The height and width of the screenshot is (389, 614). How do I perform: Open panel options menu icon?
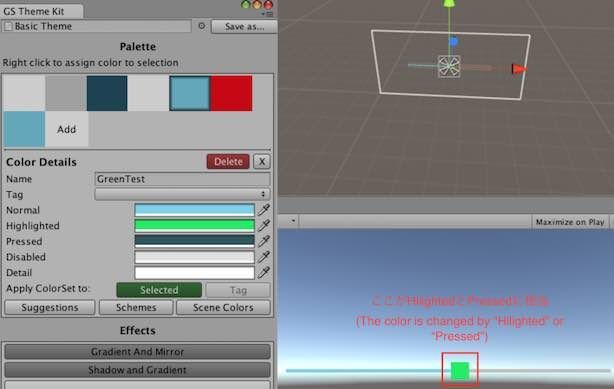268,14
